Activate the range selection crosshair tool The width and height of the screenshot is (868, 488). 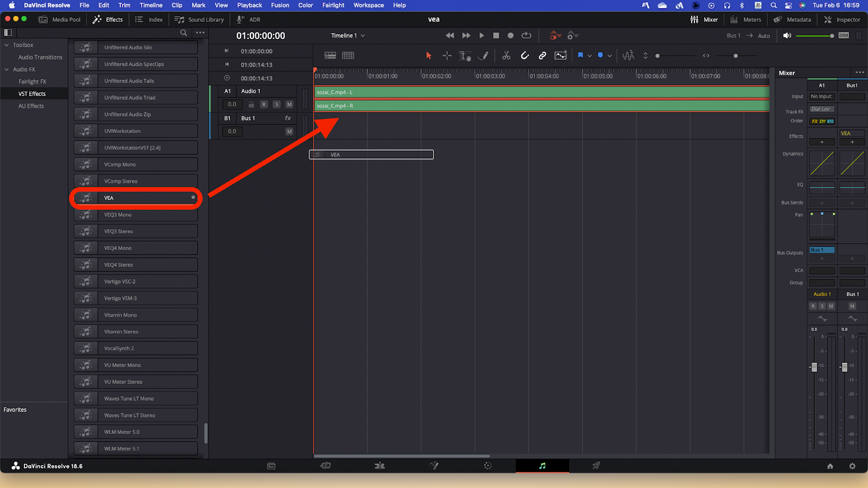click(447, 55)
